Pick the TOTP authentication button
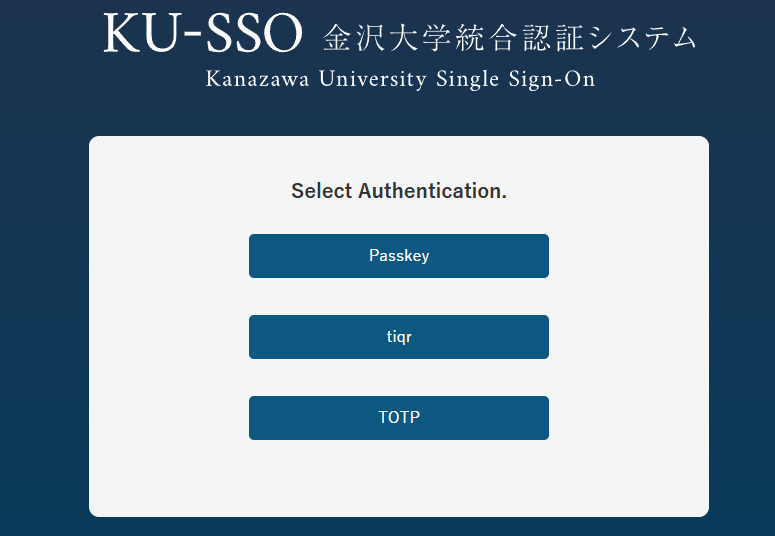The image size is (775, 536). pyautogui.click(x=398, y=418)
